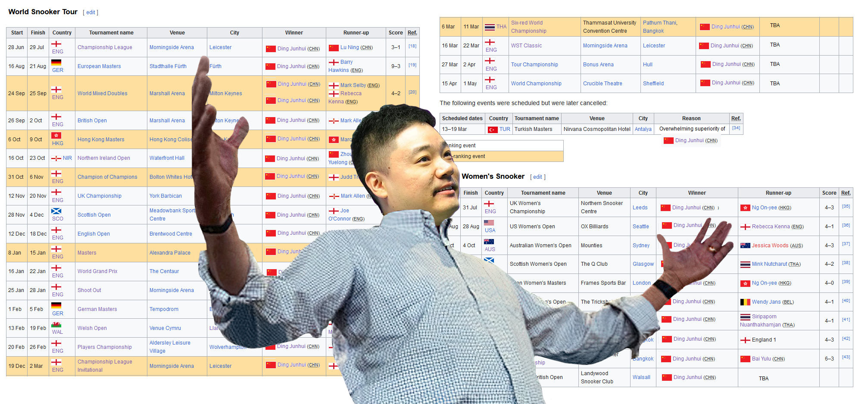Open the Bonus Arena venue link
The image size is (868, 404).
[x=598, y=65]
